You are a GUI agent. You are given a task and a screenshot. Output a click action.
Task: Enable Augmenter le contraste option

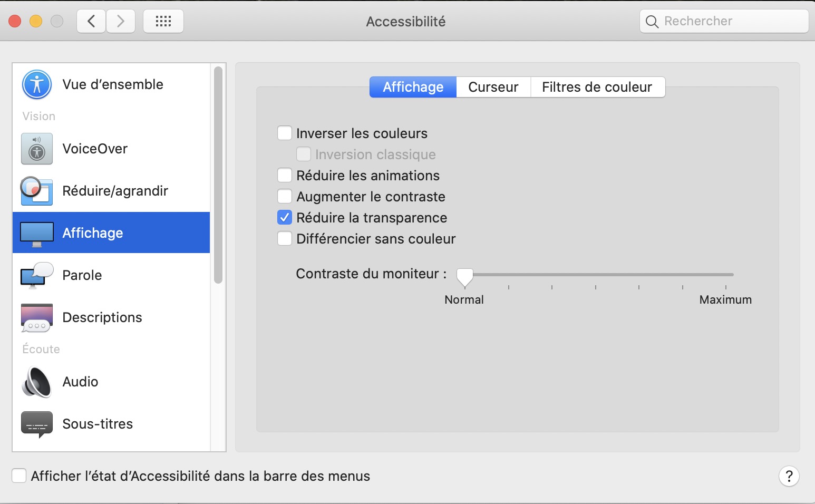[x=285, y=196]
